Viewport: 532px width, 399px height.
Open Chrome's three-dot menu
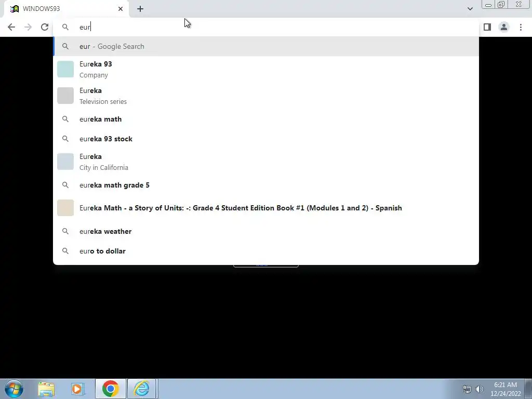521,27
